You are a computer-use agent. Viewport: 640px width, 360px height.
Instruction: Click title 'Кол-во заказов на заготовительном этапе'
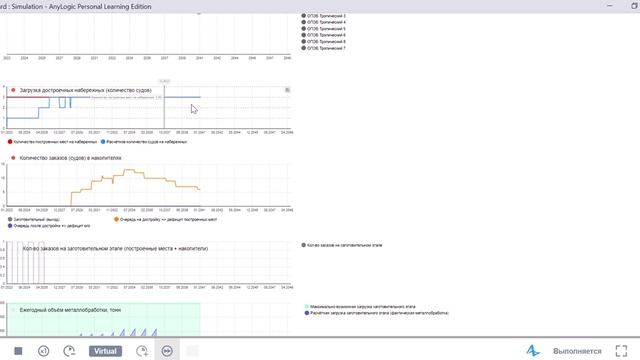(x=115, y=249)
